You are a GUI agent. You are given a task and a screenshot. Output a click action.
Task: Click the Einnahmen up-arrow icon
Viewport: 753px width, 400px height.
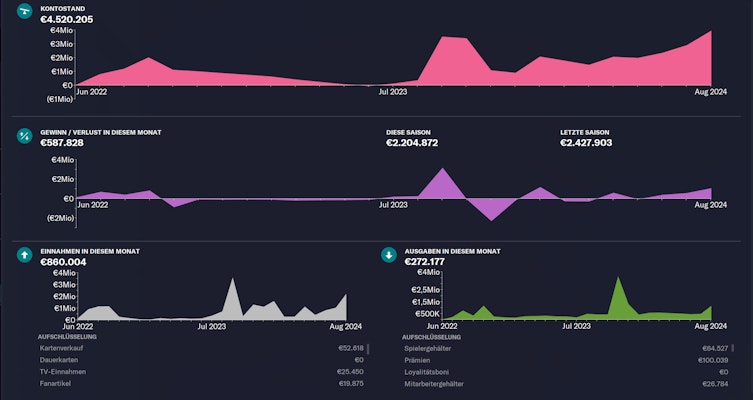[x=24, y=255]
